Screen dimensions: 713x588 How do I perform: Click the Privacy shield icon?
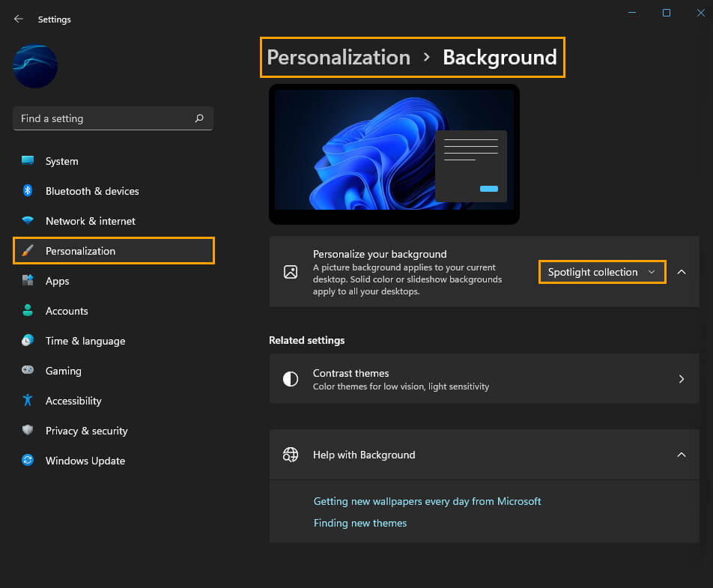[x=28, y=430]
